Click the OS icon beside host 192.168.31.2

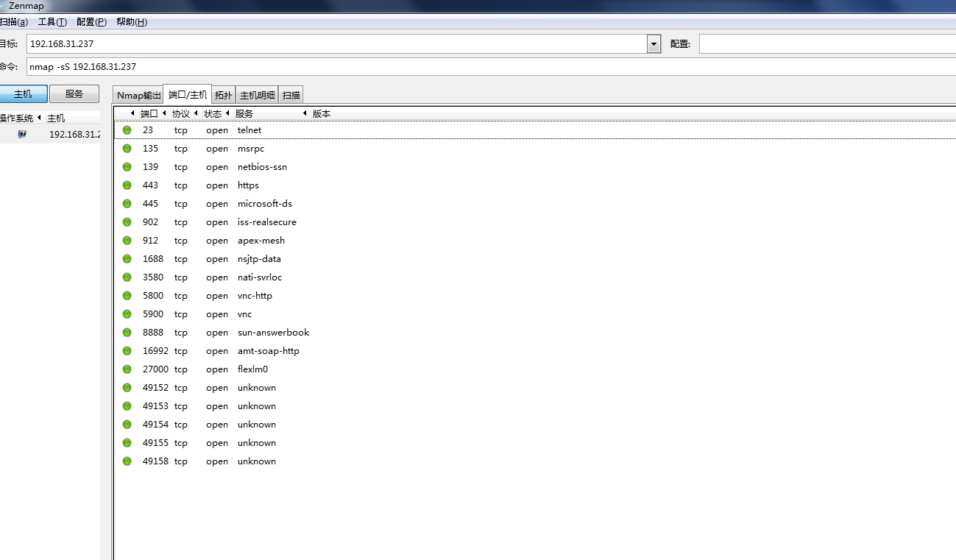(22, 134)
